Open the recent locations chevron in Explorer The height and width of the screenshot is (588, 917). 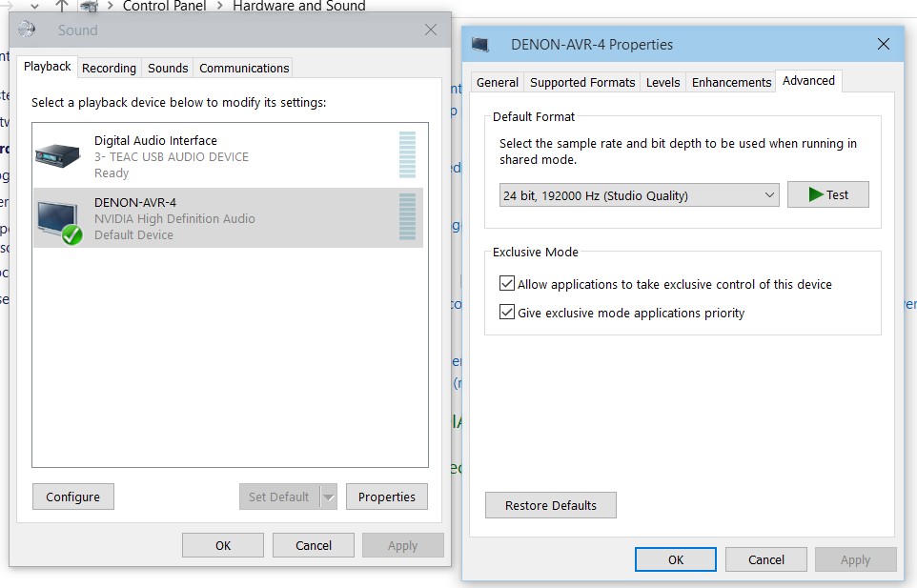coord(35,6)
